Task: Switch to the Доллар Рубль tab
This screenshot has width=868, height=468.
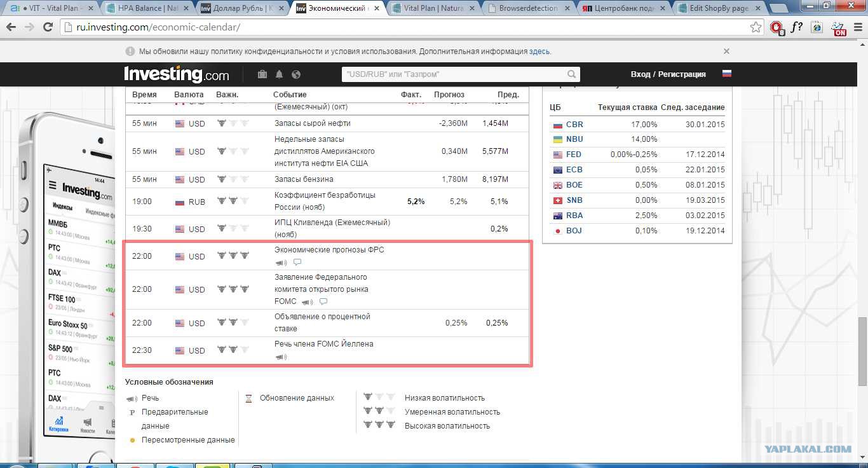Action: click(x=241, y=8)
